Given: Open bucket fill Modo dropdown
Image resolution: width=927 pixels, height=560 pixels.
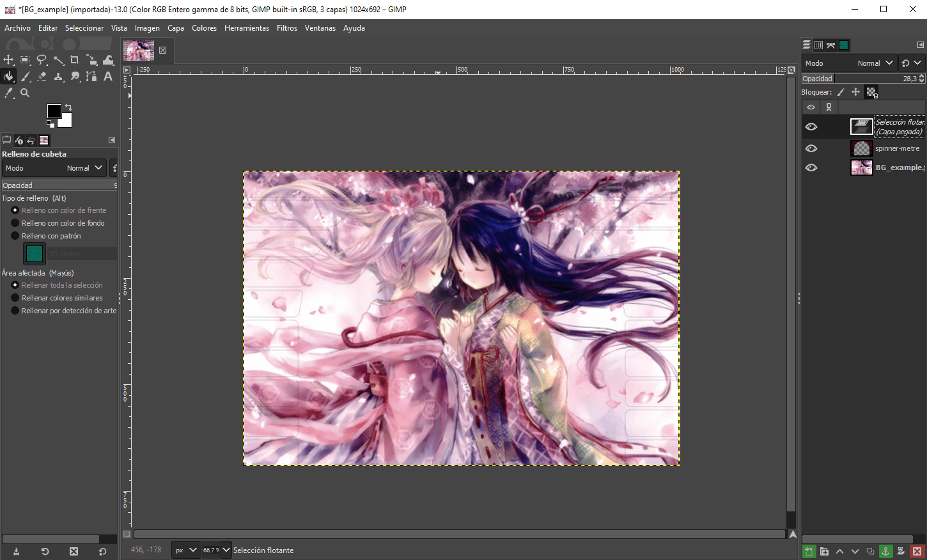Looking at the screenshot, I should pyautogui.click(x=54, y=168).
